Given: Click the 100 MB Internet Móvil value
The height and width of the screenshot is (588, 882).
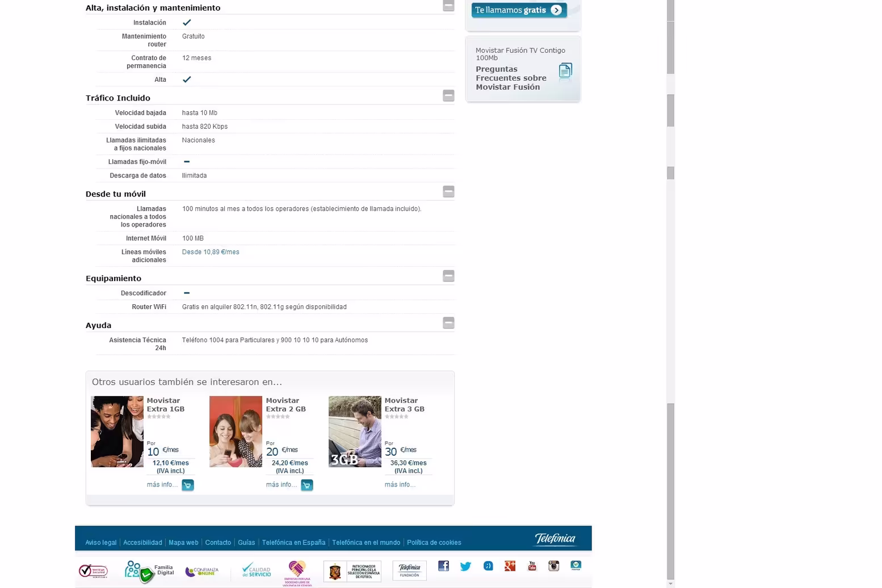Looking at the screenshot, I should click(193, 238).
